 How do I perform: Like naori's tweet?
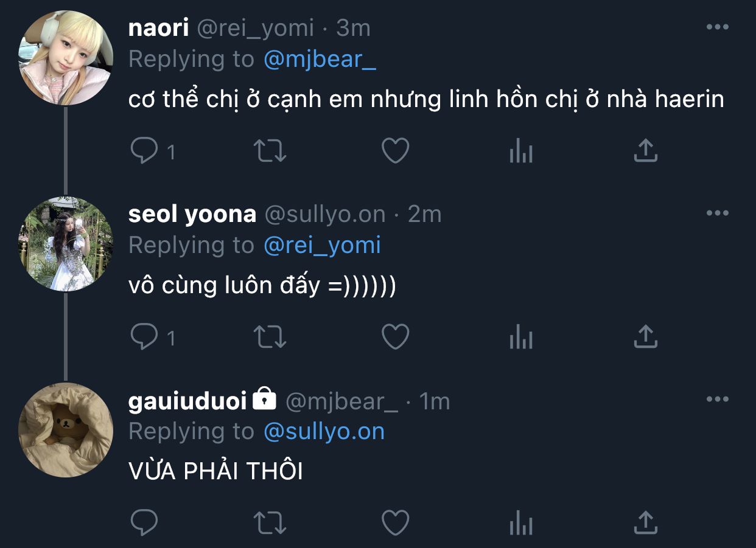[395, 151]
